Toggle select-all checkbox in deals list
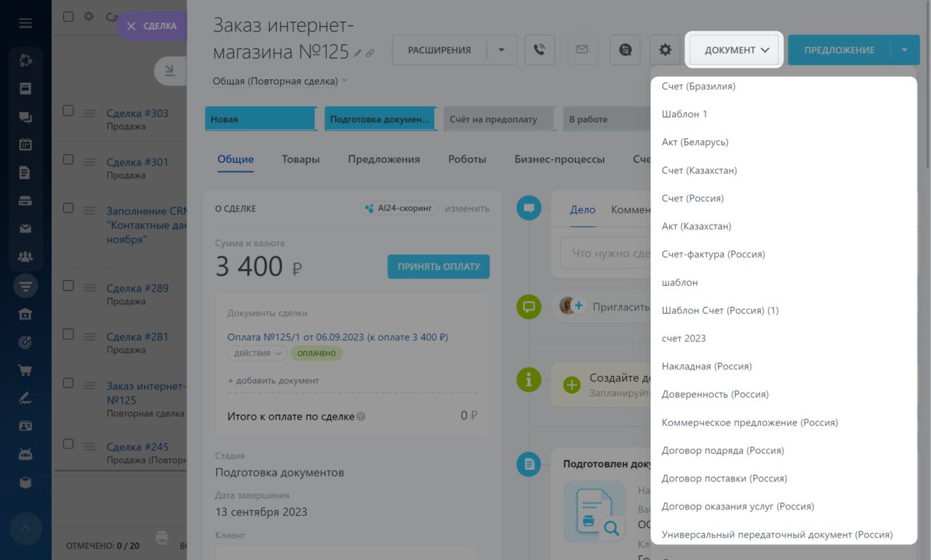This screenshot has width=931, height=560. pos(68,16)
